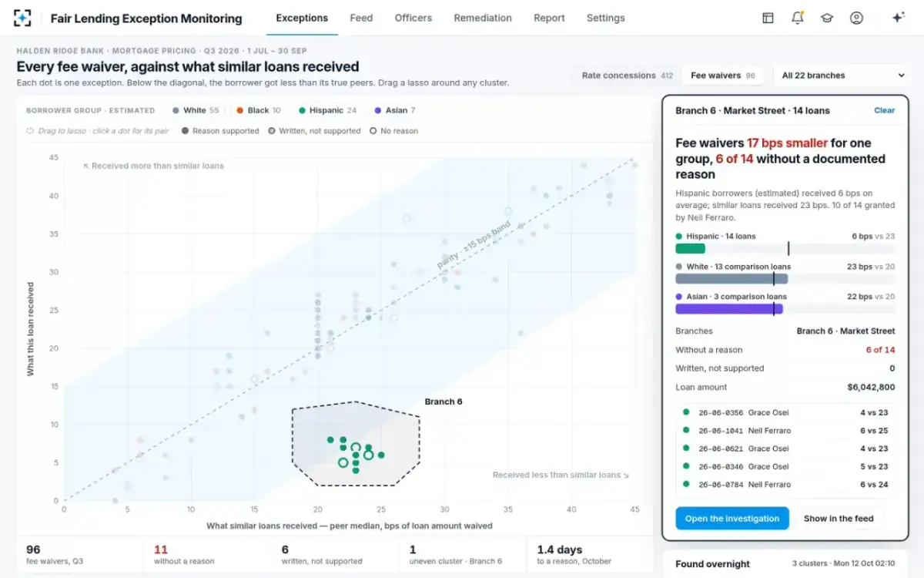Toggle Reason supported legend filter

(x=220, y=131)
